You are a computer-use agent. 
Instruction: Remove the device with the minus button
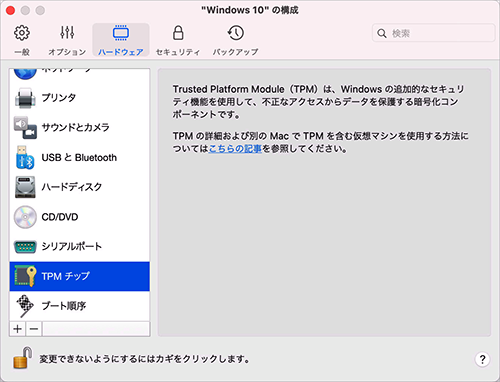tap(34, 329)
